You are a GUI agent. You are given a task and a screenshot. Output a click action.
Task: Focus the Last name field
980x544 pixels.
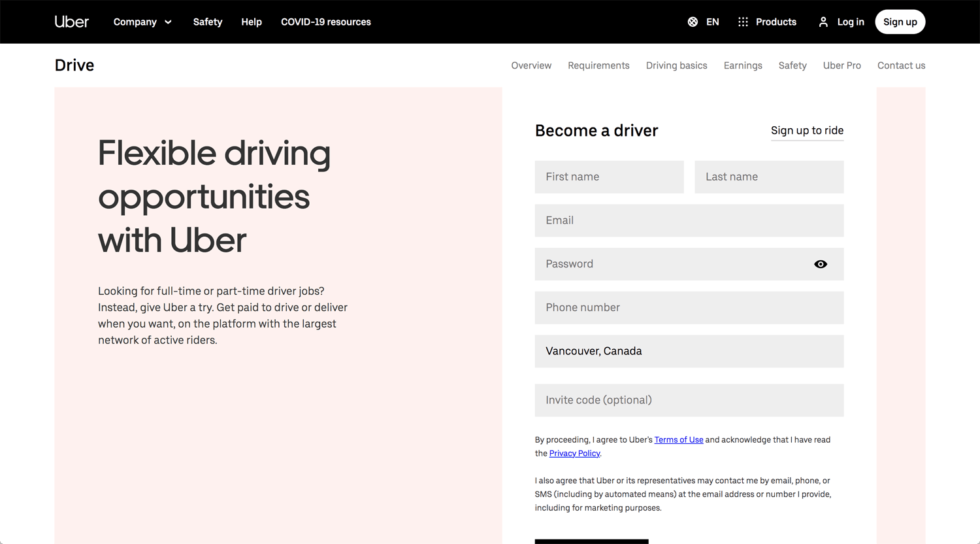[770, 177]
